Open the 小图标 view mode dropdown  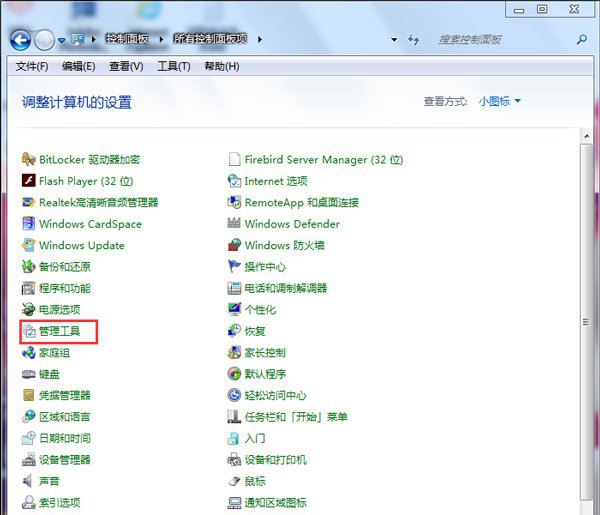(499, 101)
